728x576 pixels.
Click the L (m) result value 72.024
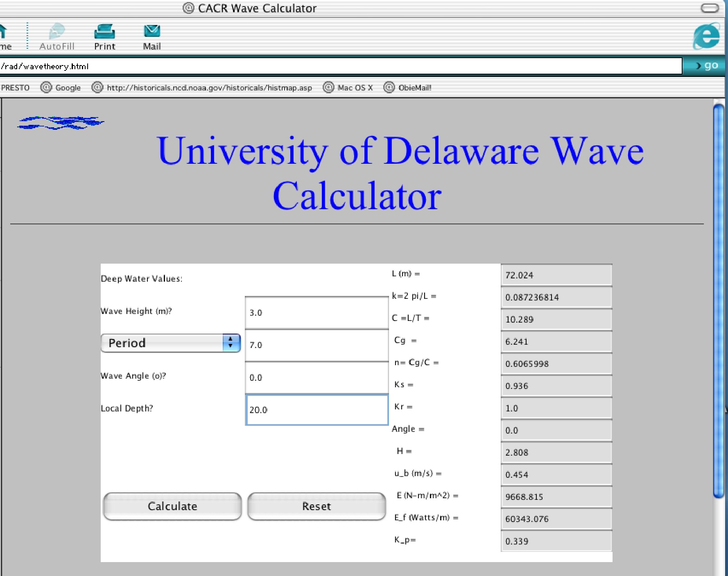point(556,275)
